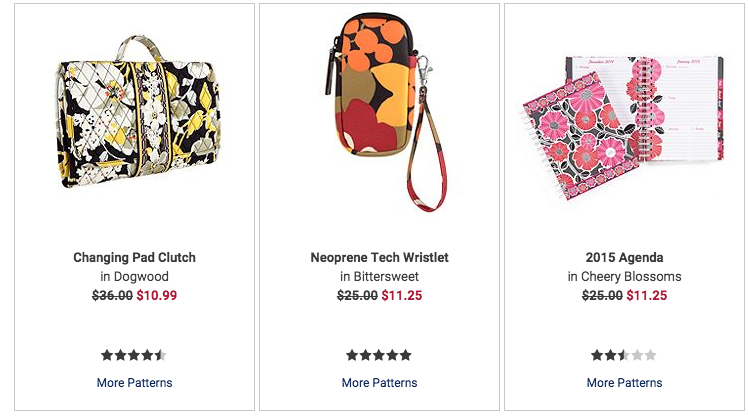Image resolution: width=749 pixels, height=417 pixels.
Task: Click the Changing Pad Clutch title
Action: 134,257
